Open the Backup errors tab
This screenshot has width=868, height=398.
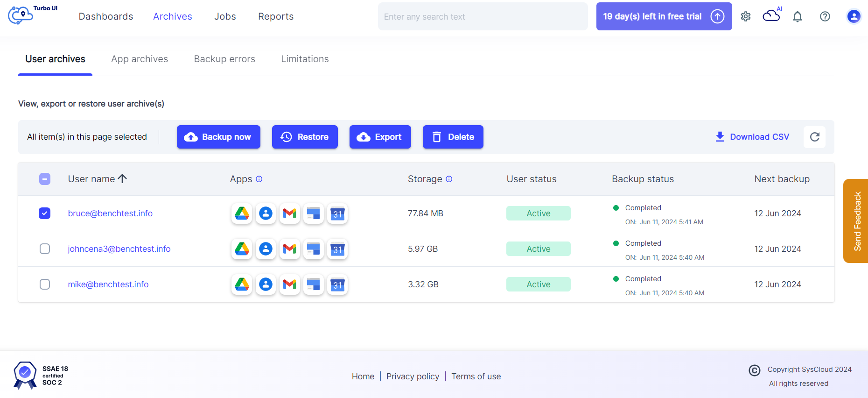224,59
